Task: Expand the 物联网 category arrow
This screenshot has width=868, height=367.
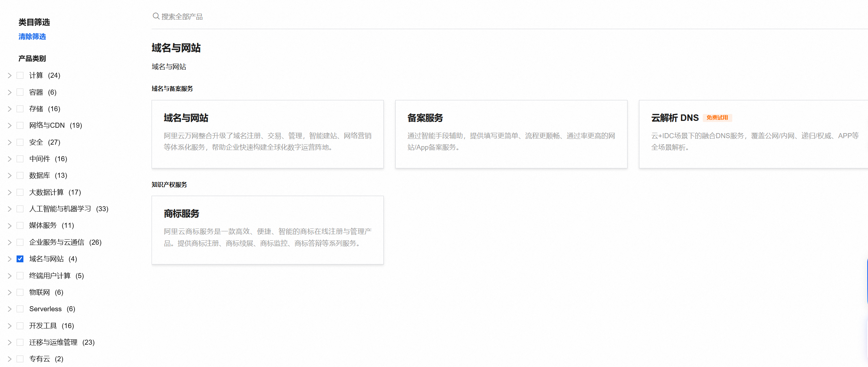Action: [10, 292]
